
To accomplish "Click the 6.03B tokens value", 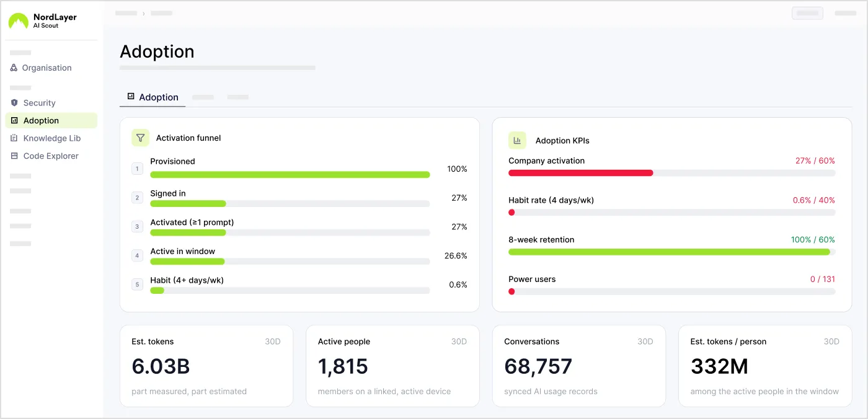I will click(161, 366).
